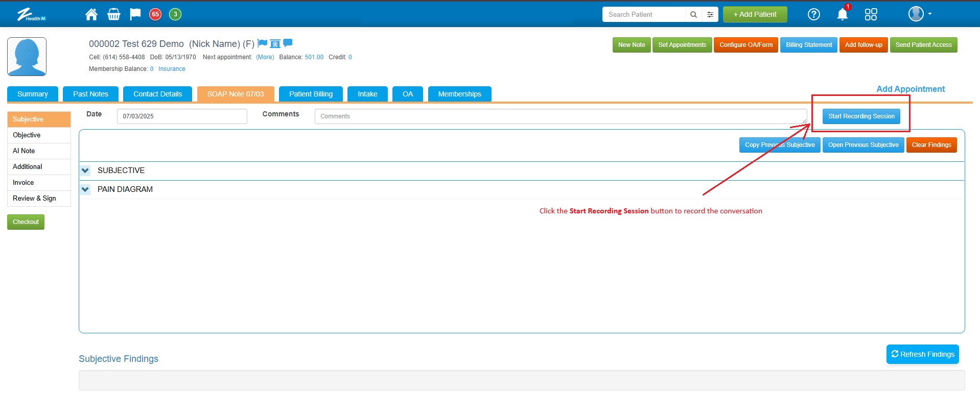Image resolution: width=980 pixels, height=416 pixels.
Task: Click Start Recording Session button
Action: (861, 116)
